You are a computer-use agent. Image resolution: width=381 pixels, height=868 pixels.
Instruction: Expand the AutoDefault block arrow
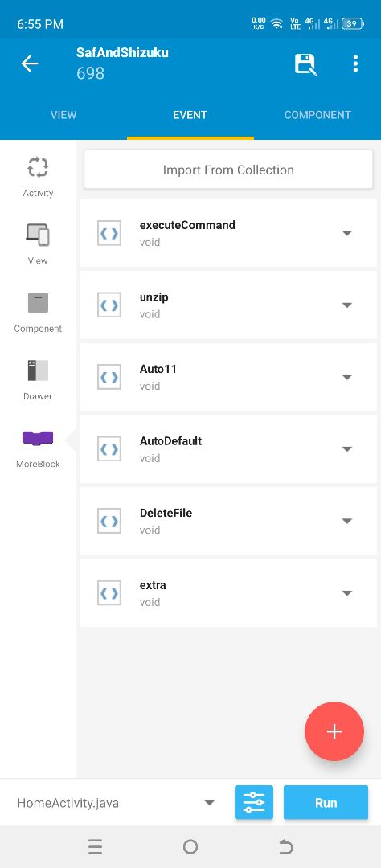346,449
